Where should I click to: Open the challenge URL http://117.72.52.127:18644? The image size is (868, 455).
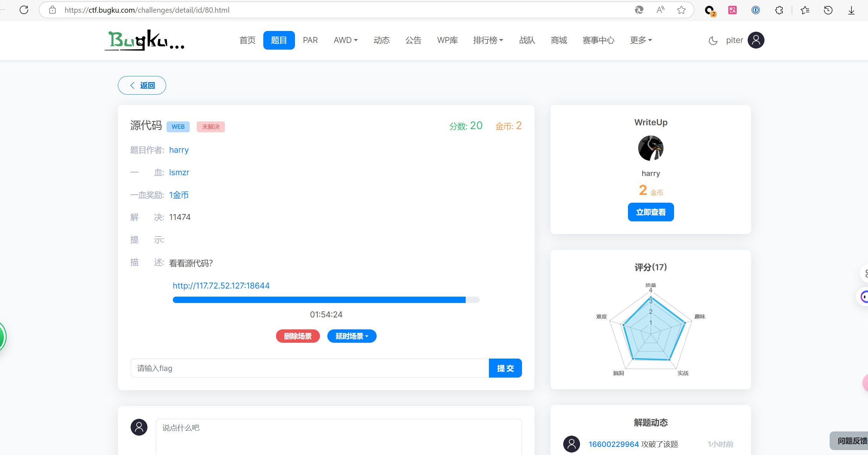221,285
